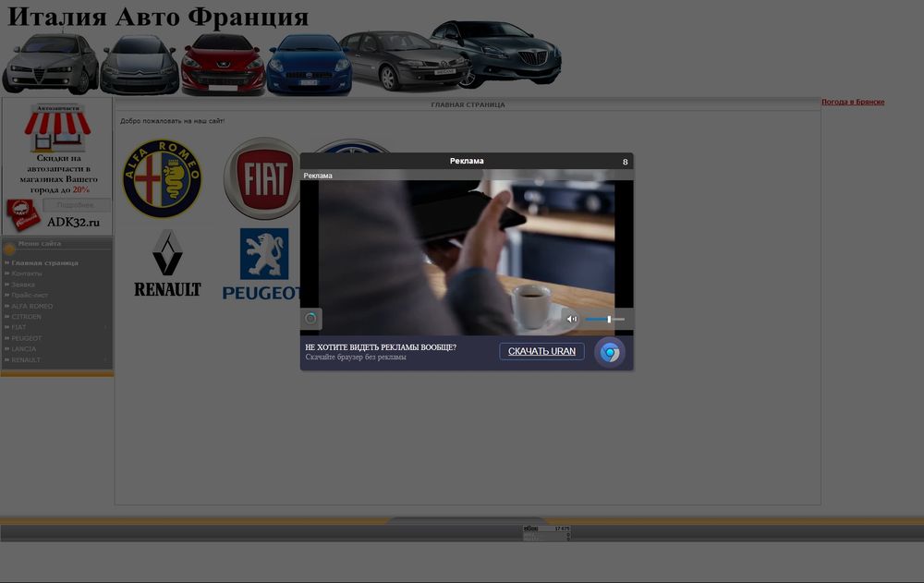
Task: Click the visitor counter badge in footer
Action: click(546, 533)
